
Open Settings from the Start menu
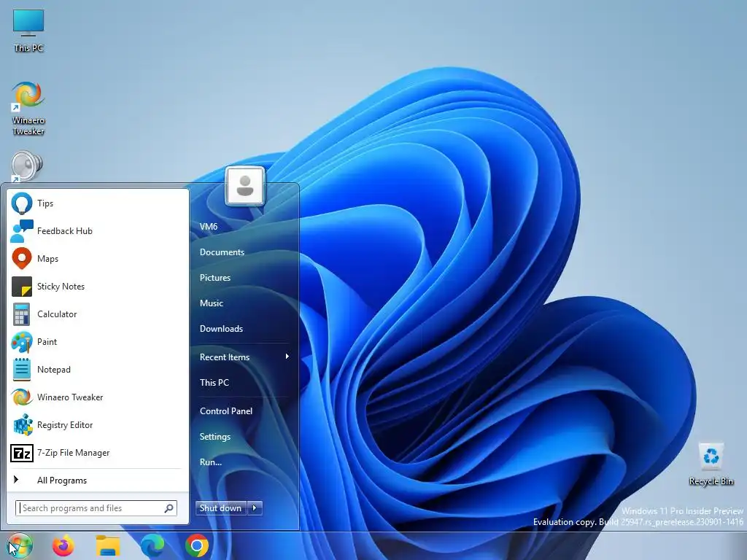(215, 437)
